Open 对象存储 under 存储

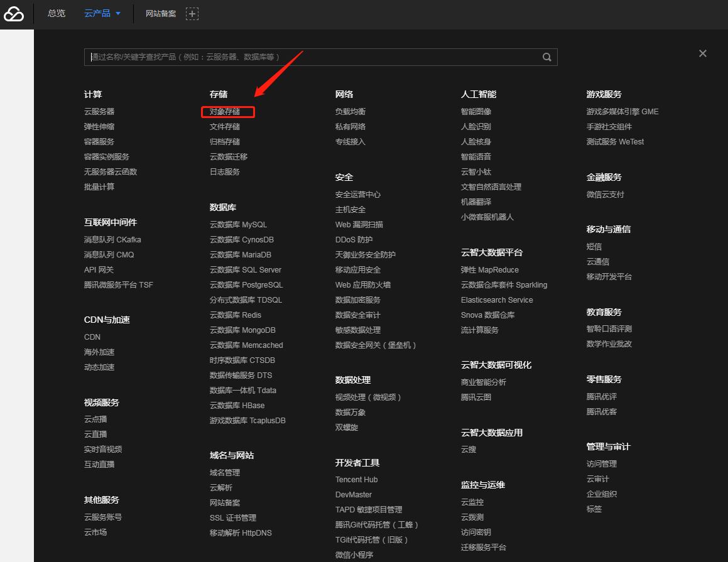(x=225, y=111)
